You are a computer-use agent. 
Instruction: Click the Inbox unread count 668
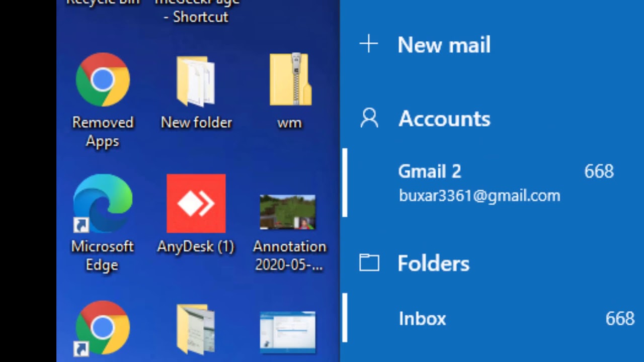coord(620,318)
